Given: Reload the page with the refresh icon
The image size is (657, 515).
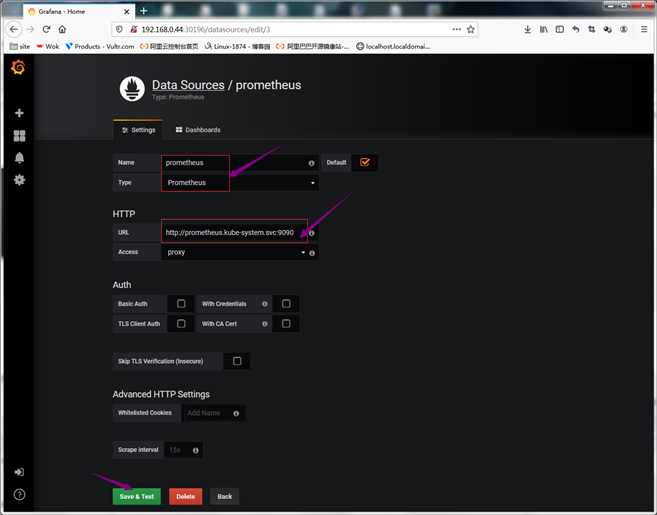Looking at the screenshot, I should (47, 29).
